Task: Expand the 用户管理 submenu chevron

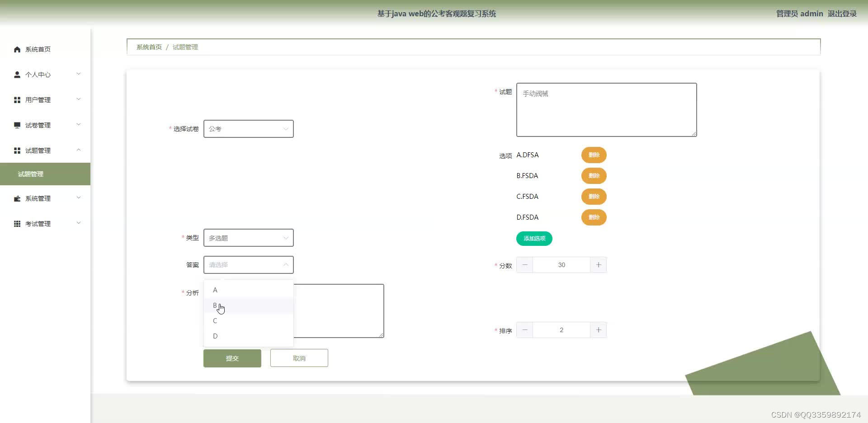Action: [79, 99]
